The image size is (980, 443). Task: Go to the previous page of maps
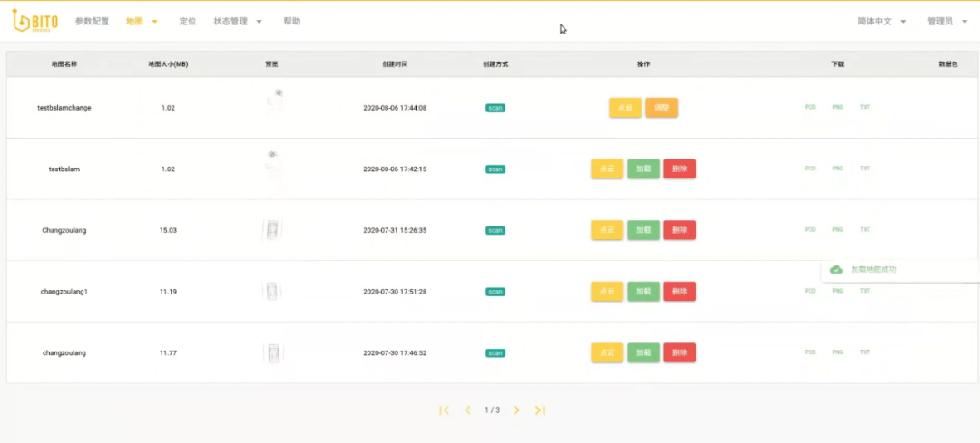467,410
